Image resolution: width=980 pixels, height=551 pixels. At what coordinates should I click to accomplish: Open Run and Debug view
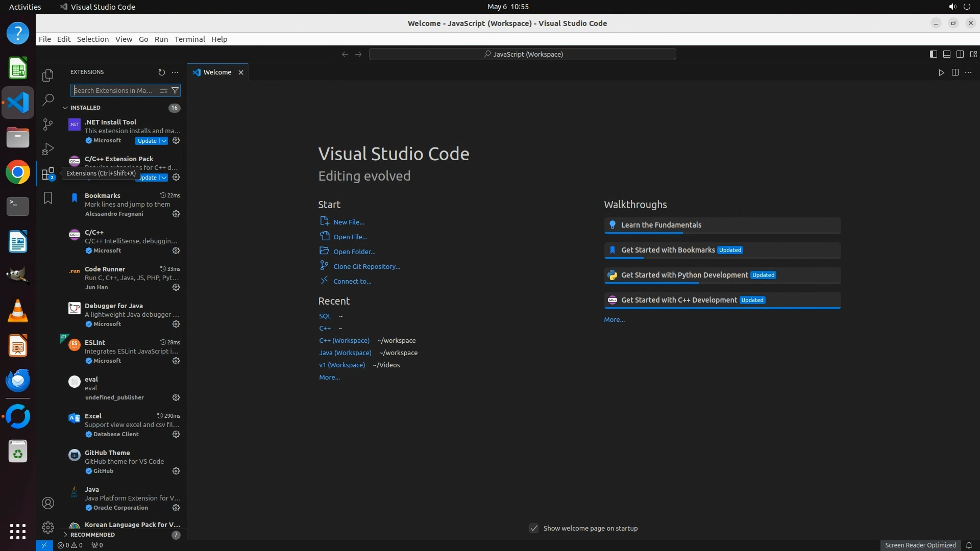(x=47, y=148)
